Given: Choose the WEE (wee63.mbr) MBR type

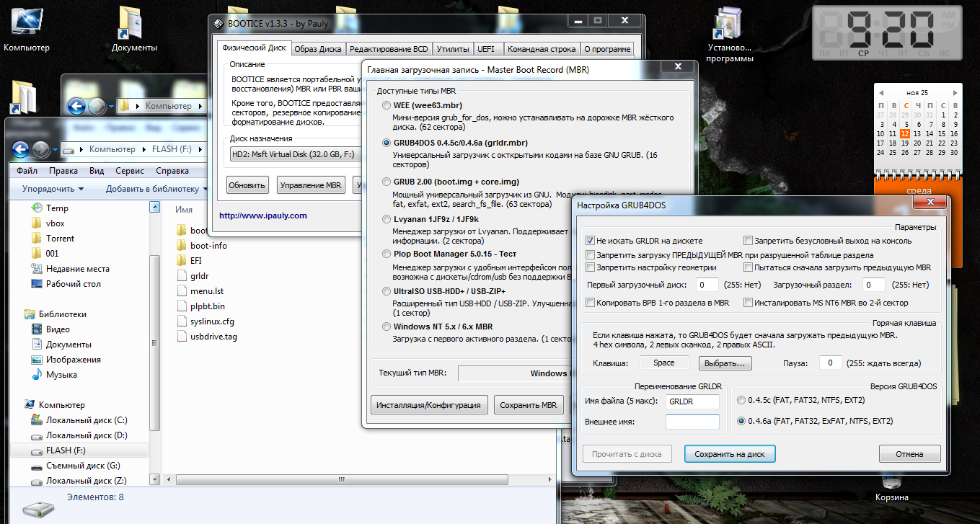Looking at the screenshot, I should click(387, 105).
